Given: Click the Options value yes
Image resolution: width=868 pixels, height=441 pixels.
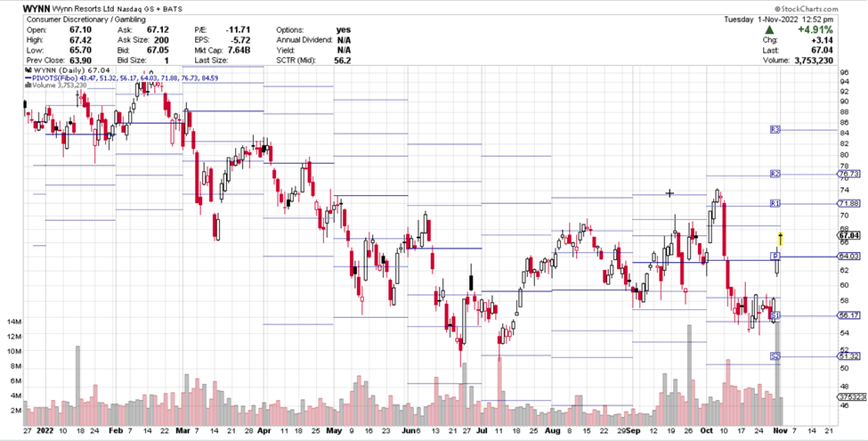Looking at the screenshot, I should pyautogui.click(x=344, y=30).
